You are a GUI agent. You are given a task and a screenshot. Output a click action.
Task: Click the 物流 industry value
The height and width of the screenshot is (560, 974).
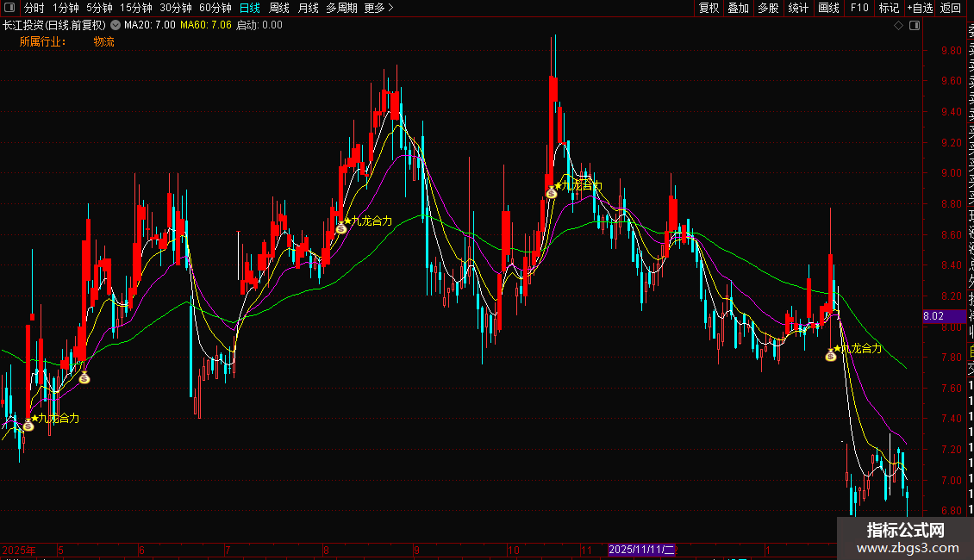point(103,41)
